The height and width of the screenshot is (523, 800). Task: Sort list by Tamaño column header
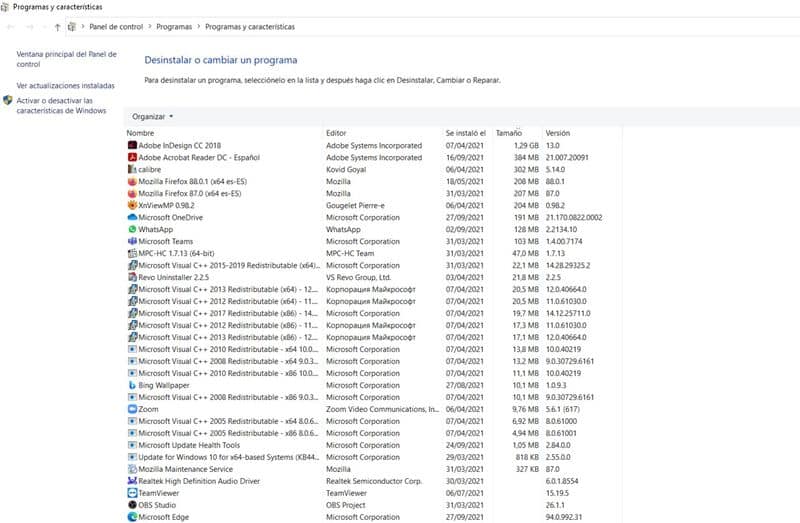[509, 133]
